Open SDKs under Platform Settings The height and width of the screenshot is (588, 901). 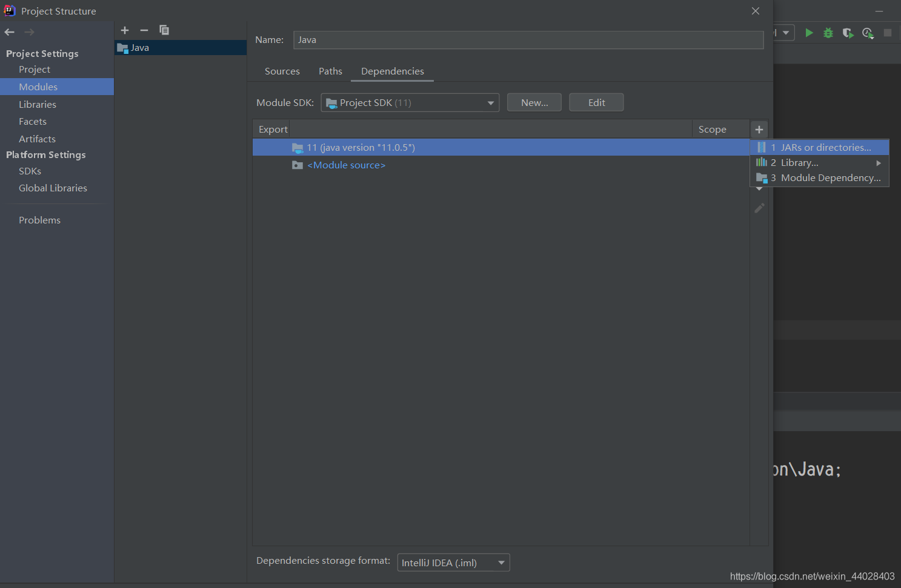[x=57, y=171]
